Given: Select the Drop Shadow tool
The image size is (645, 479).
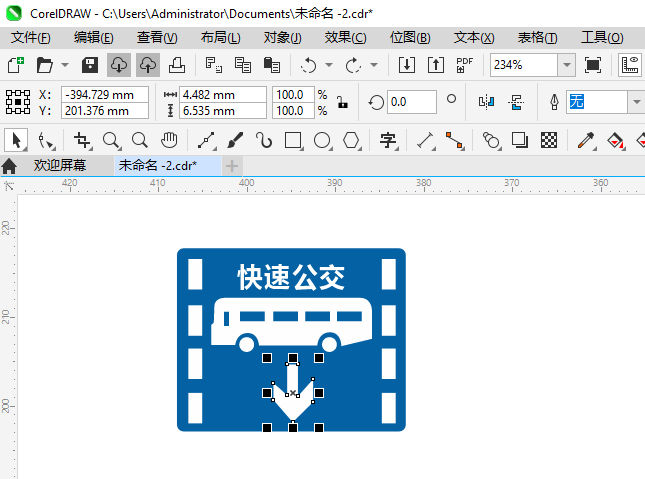Looking at the screenshot, I should 520,140.
